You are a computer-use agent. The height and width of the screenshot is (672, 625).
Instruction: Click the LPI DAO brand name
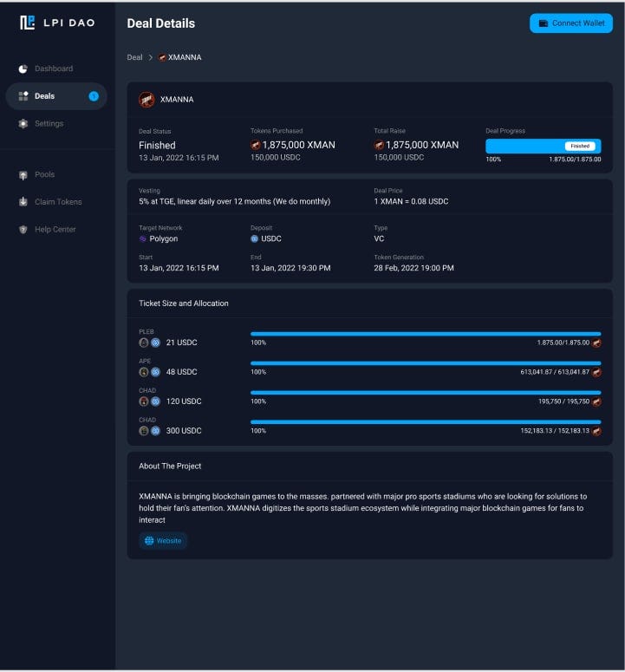click(x=69, y=23)
